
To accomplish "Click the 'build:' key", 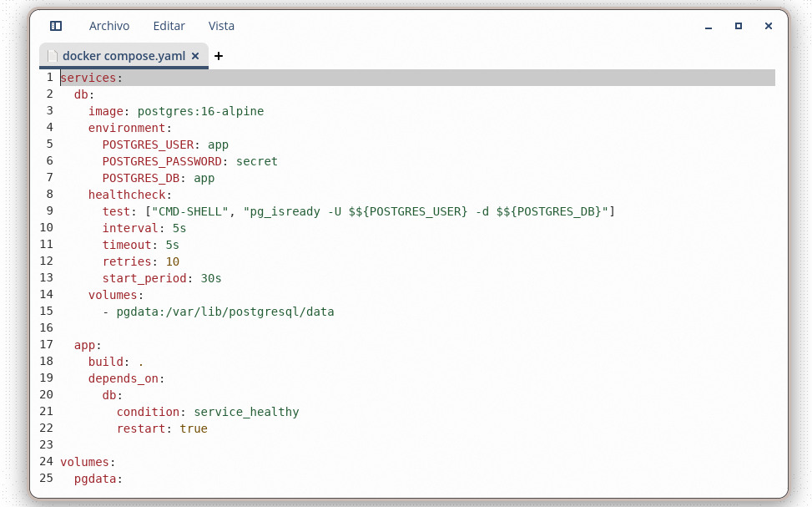I will click(x=109, y=362).
